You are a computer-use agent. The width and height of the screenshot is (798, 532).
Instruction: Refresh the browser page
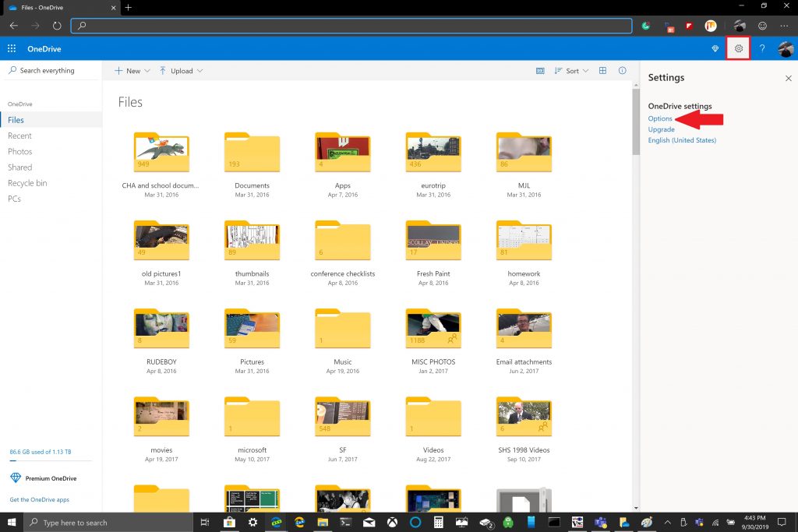tap(56, 26)
